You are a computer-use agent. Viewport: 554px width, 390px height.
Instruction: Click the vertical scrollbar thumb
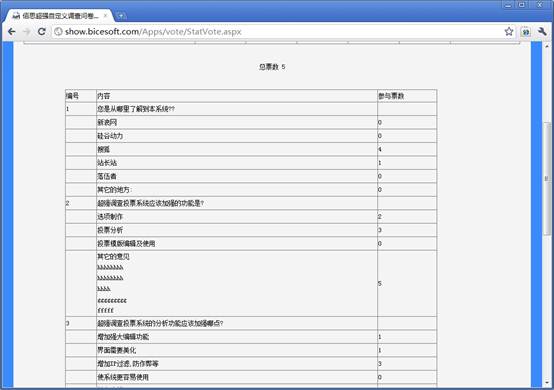coord(547,178)
